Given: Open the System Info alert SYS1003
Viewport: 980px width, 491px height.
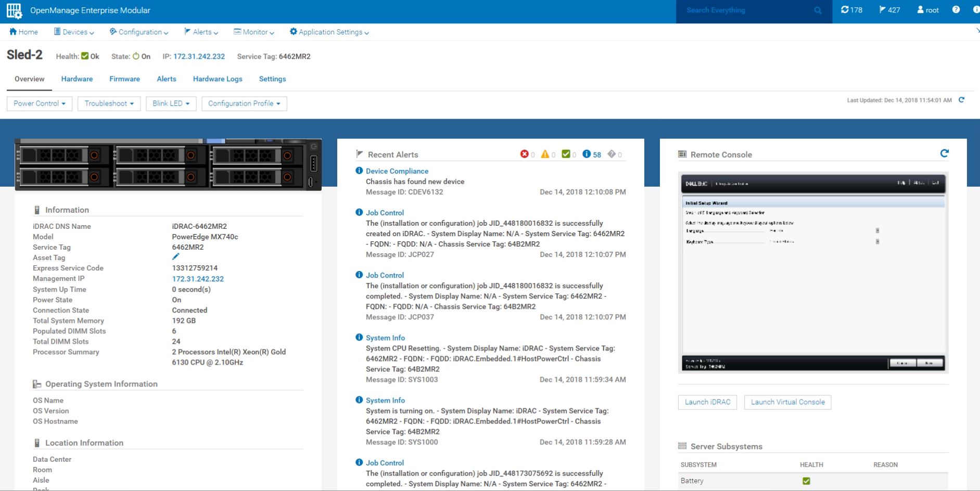Looking at the screenshot, I should click(x=385, y=338).
